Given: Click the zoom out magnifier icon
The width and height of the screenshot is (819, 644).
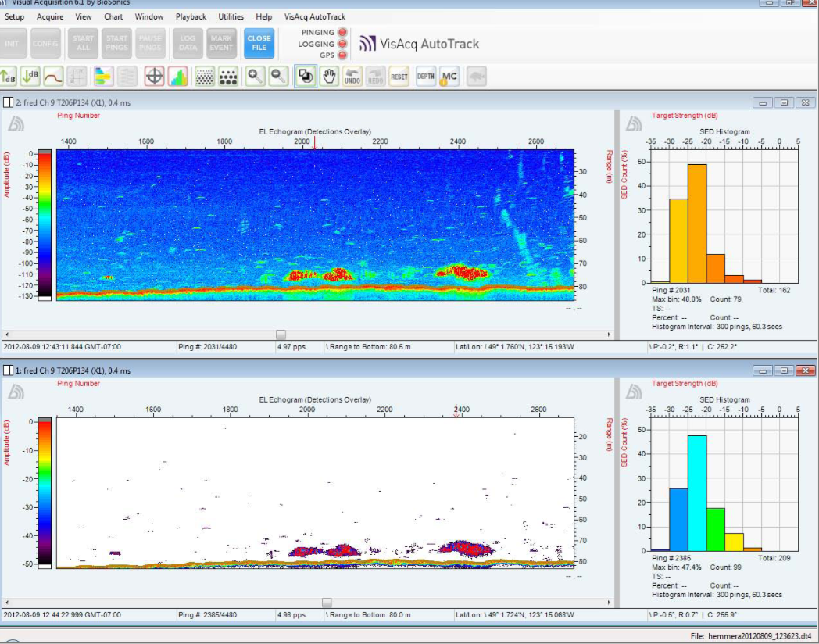Looking at the screenshot, I should click(x=278, y=77).
